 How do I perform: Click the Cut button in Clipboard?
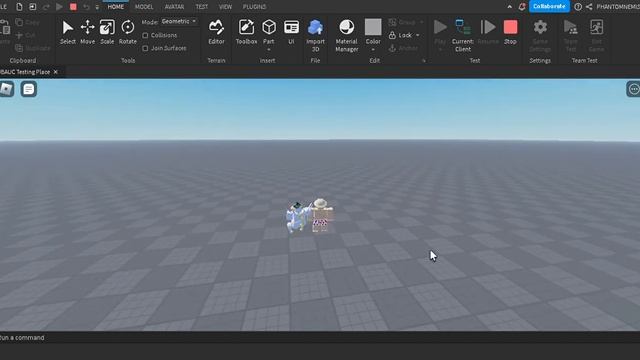click(x=25, y=36)
